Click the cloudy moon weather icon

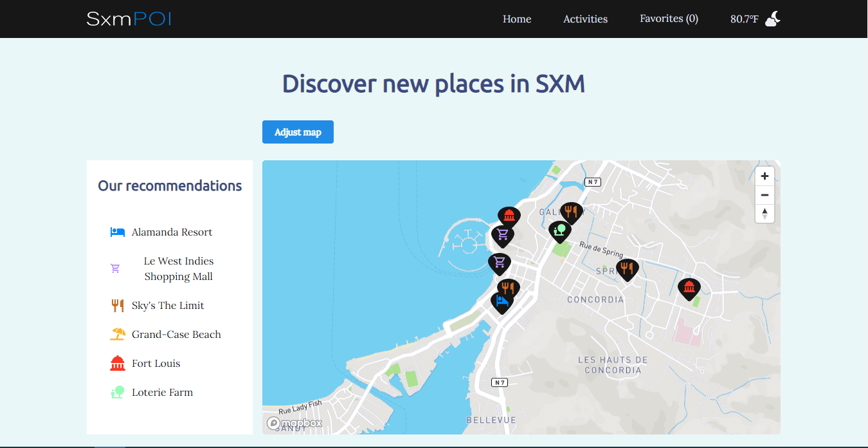tap(773, 19)
